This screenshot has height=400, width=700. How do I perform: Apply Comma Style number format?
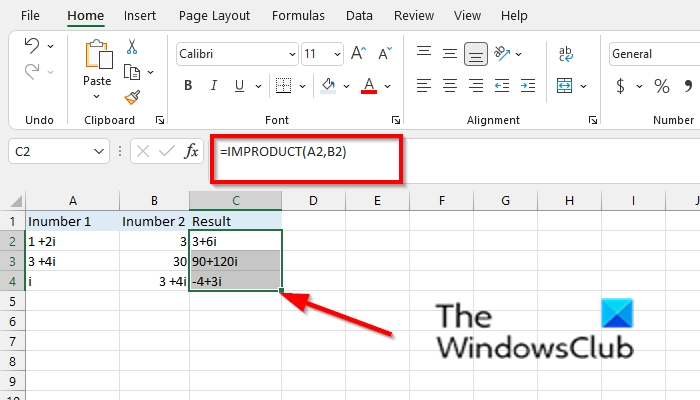(689, 86)
